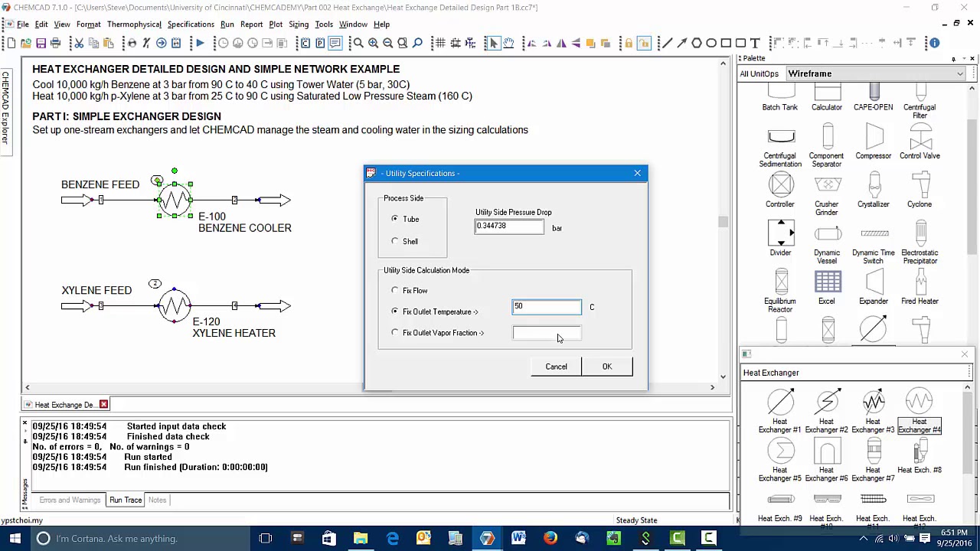
Task: Select Tube process side option
Action: coord(395,219)
